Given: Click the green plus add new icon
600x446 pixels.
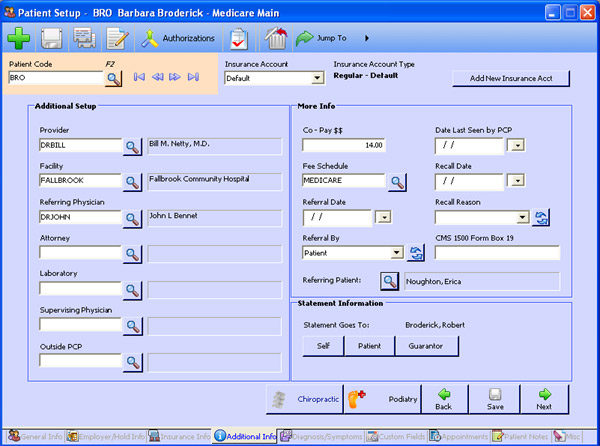Looking at the screenshot, I should pos(19,39).
